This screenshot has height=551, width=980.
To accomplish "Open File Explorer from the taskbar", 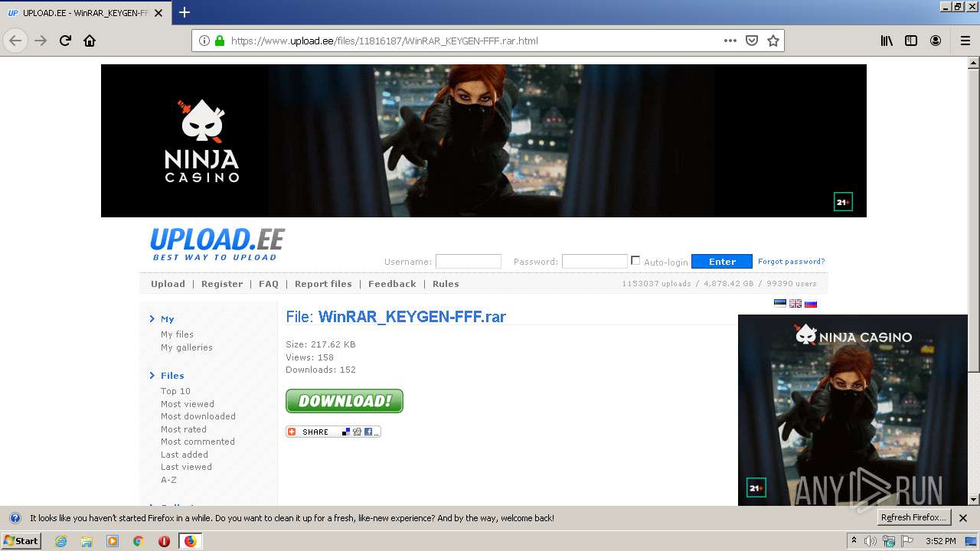I will pyautogui.click(x=87, y=541).
